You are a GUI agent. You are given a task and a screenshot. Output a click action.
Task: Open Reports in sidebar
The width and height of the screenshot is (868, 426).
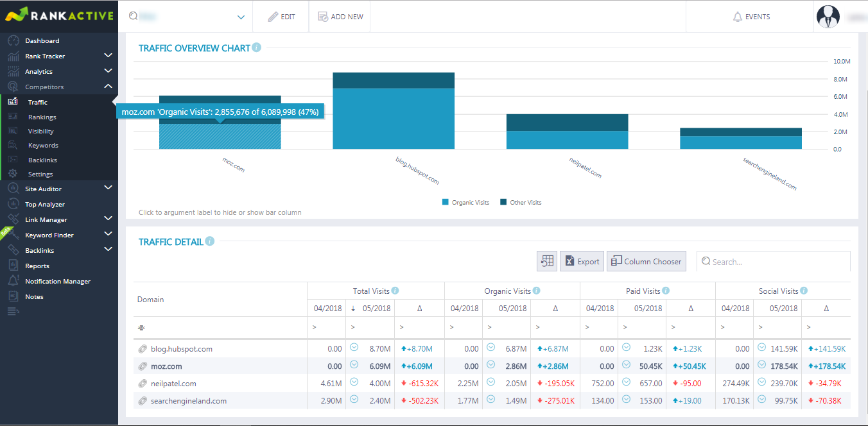[x=37, y=266]
